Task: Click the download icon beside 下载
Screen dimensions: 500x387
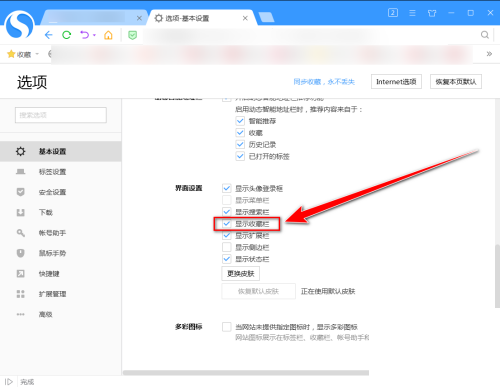Action: point(20,212)
